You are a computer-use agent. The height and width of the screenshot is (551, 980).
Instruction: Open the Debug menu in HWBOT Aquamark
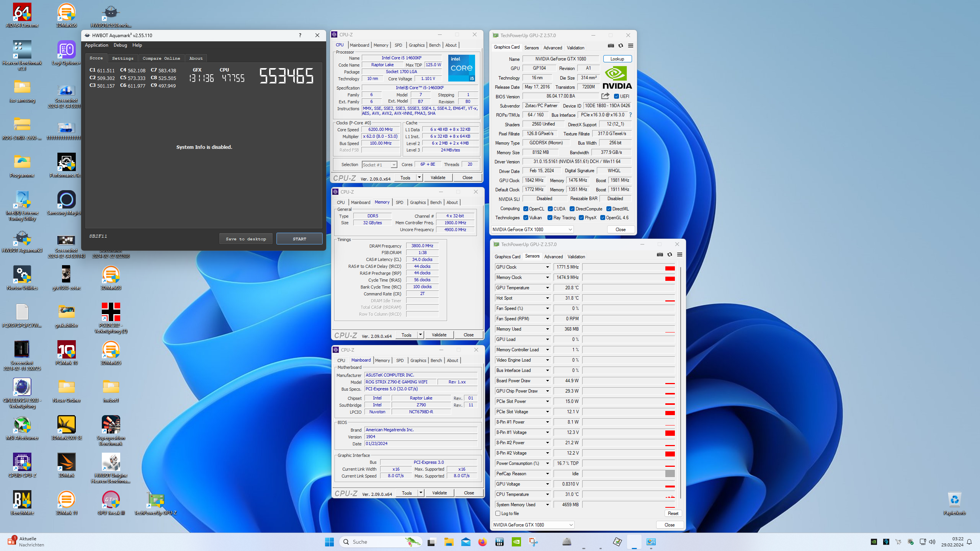pos(120,45)
